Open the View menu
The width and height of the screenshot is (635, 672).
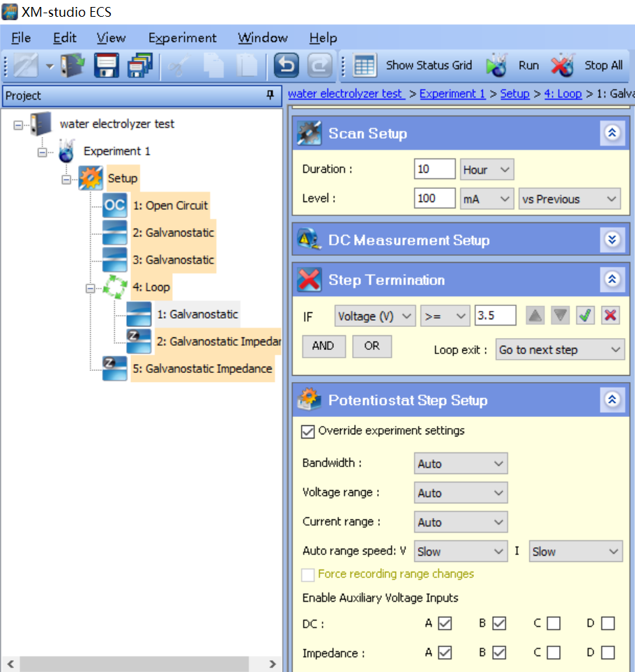tap(111, 38)
